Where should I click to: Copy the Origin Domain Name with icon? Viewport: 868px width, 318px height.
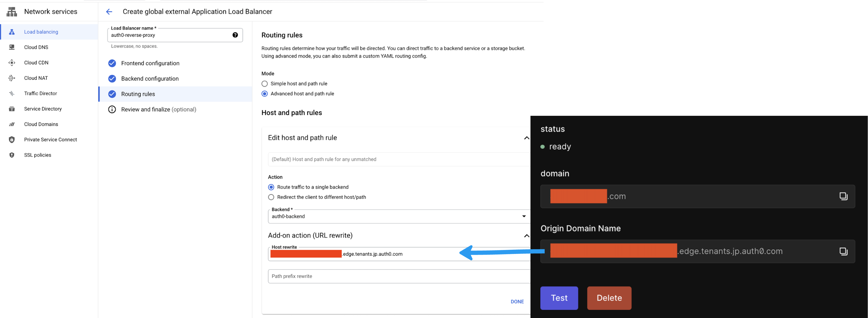pyautogui.click(x=843, y=251)
